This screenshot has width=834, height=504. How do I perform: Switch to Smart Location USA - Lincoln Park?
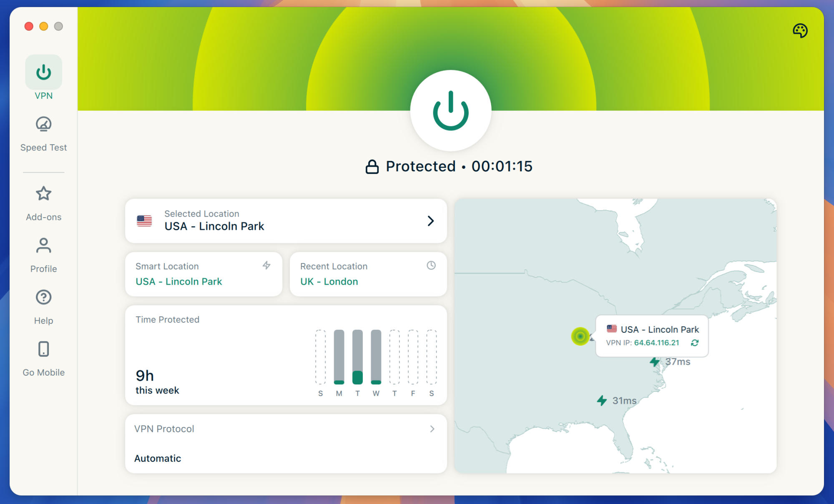click(178, 281)
